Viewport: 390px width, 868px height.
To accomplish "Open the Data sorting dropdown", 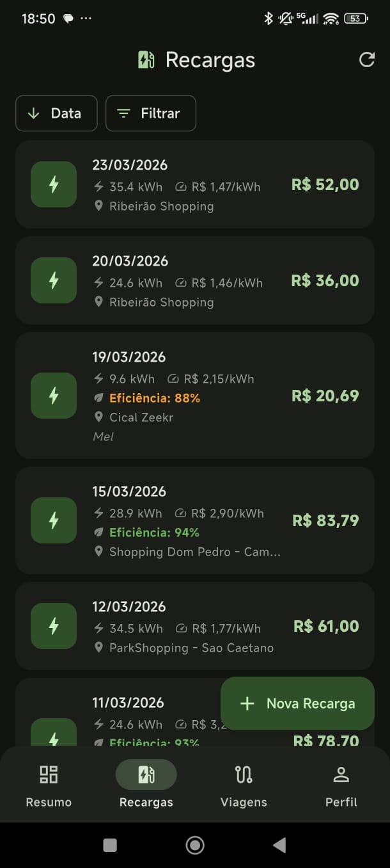I will (56, 113).
